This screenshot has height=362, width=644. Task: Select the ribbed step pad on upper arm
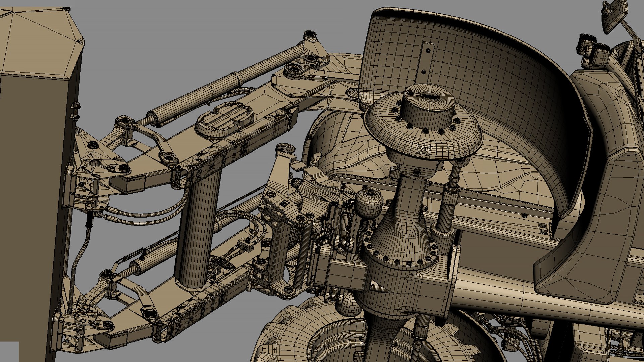[x=224, y=120]
